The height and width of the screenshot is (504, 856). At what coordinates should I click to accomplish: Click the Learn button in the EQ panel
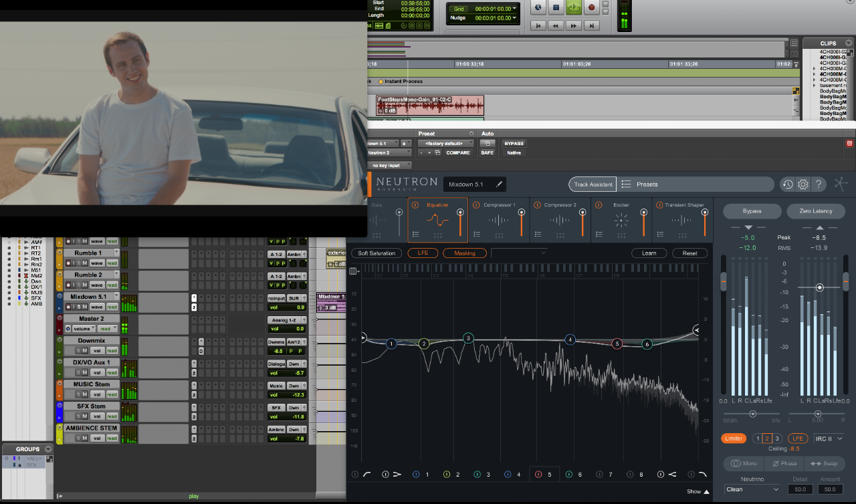tap(649, 253)
